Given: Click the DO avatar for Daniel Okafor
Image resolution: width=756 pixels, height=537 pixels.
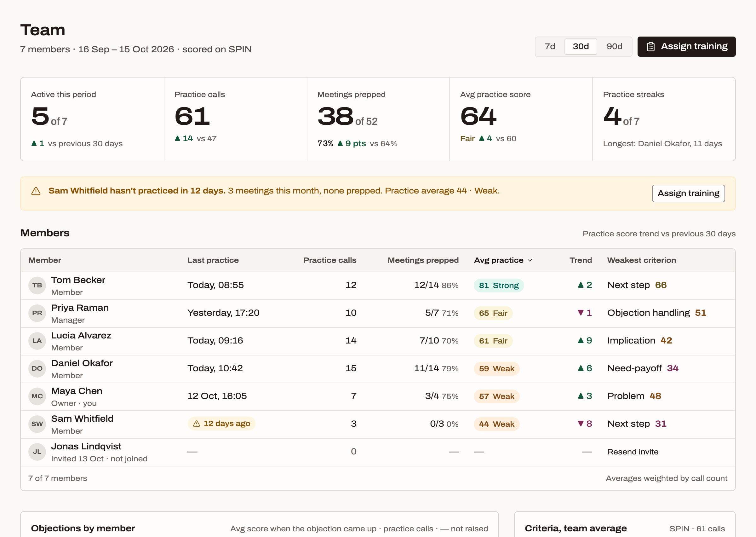Looking at the screenshot, I should coord(37,369).
